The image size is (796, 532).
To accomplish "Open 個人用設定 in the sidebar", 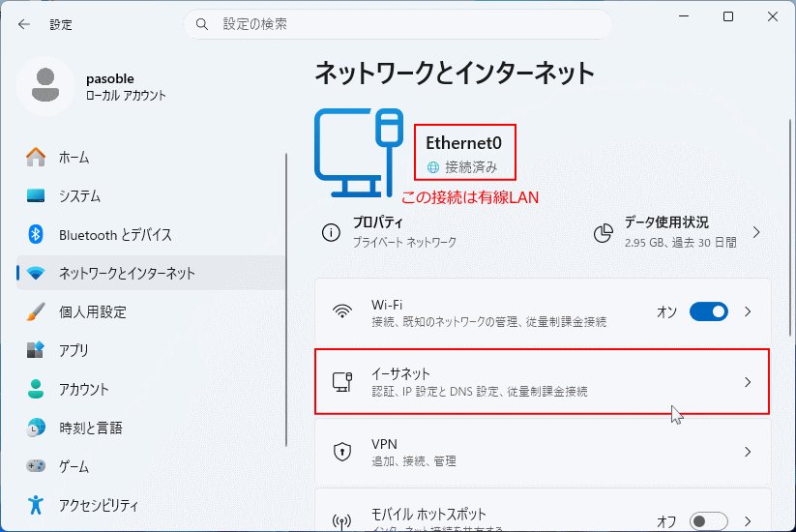I will pyautogui.click(x=150, y=311).
